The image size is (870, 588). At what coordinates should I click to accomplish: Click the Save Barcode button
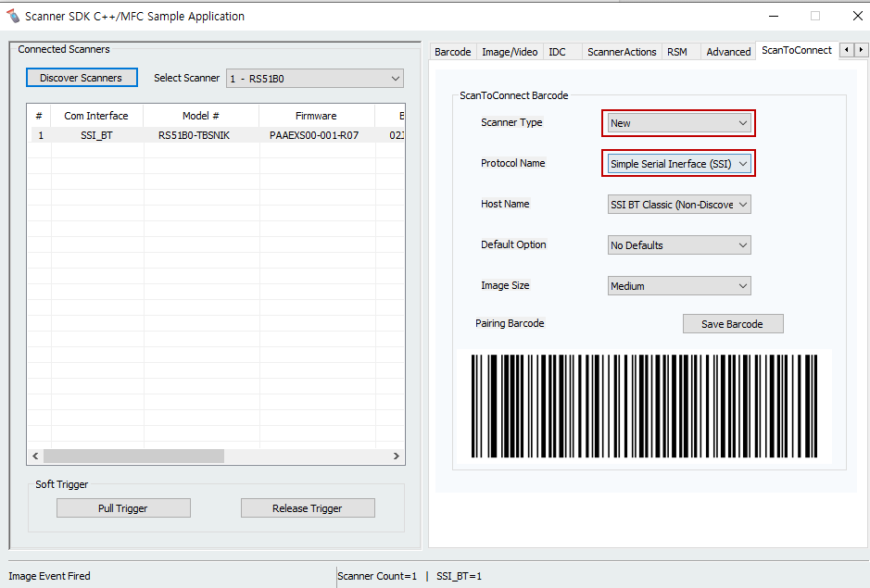point(732,324)
